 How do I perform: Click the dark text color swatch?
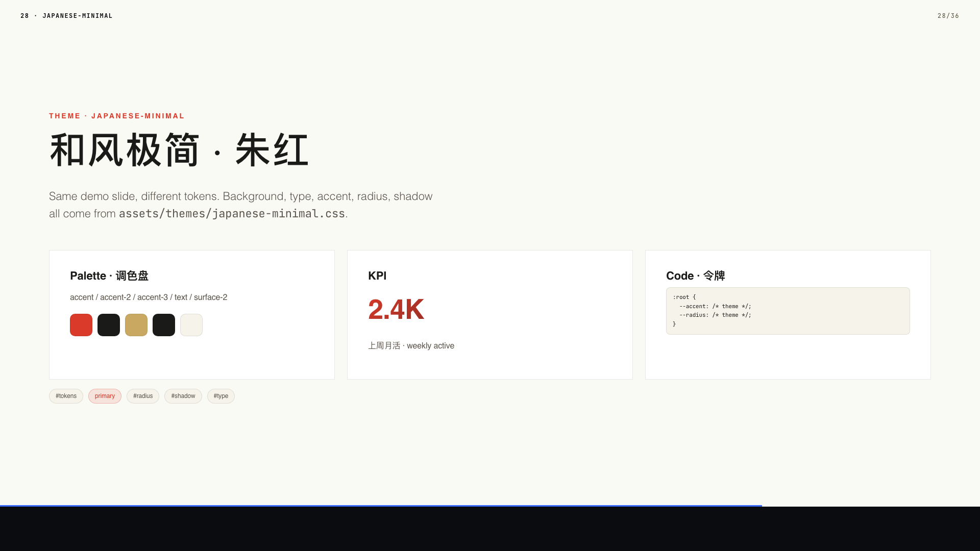pyautogui.click(x=164, y=325)
